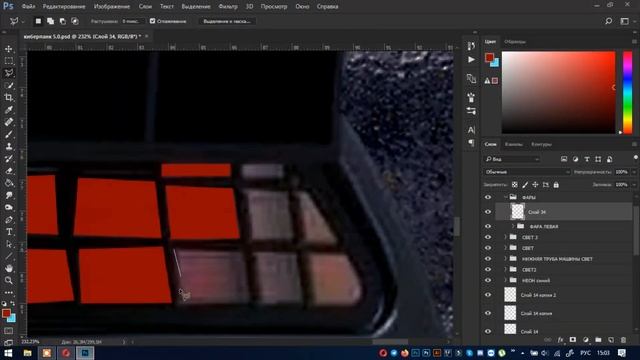Image resolution: width=640 pixels, height=360 pixels.
Task: Click the intersect with selection icon
Action: pos(75,21)
